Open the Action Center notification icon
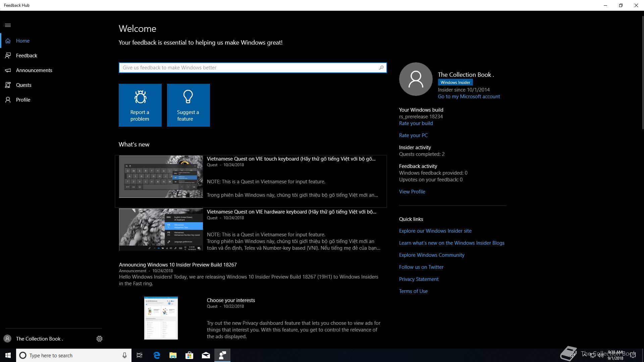The image size is (644, 362). pyautogui.click(x=633, y=355)
